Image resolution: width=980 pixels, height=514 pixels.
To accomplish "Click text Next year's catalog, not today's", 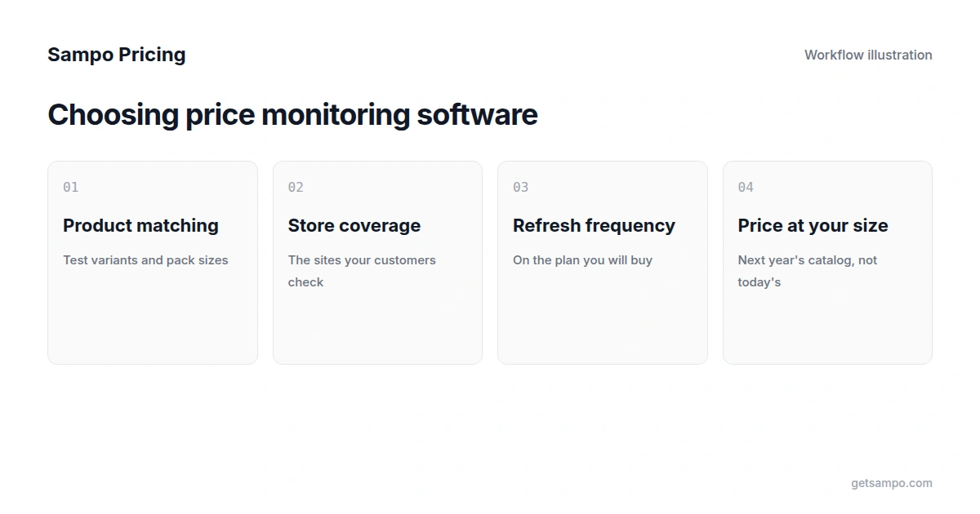I will pyautogui.click(x=808, y=271).
